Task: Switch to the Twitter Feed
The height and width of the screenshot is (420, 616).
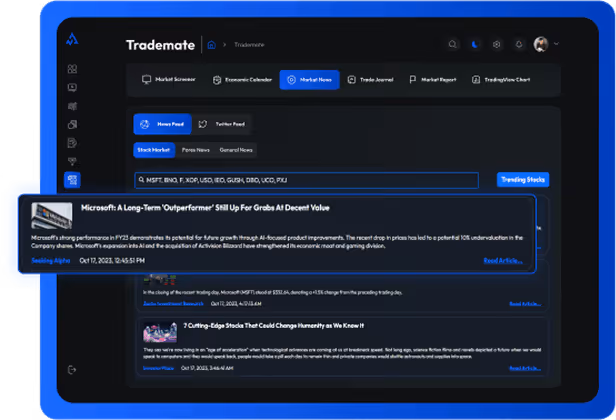Action: click(x=223, y=124)
